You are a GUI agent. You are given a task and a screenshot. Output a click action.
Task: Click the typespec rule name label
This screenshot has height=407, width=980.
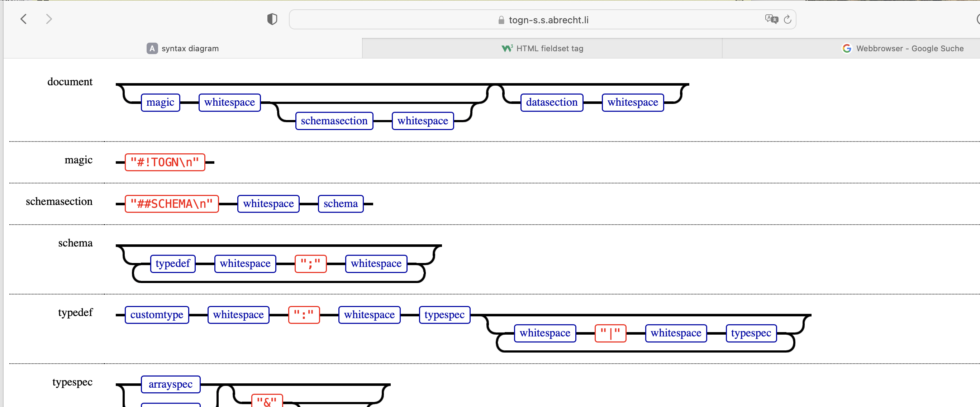pos(72,382)
